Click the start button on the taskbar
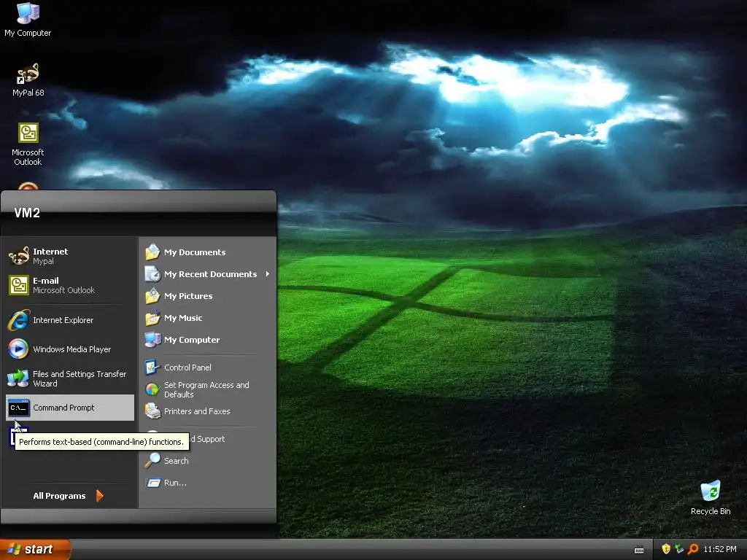This screenshot has height=560, width=747. (x=35, y=550)
